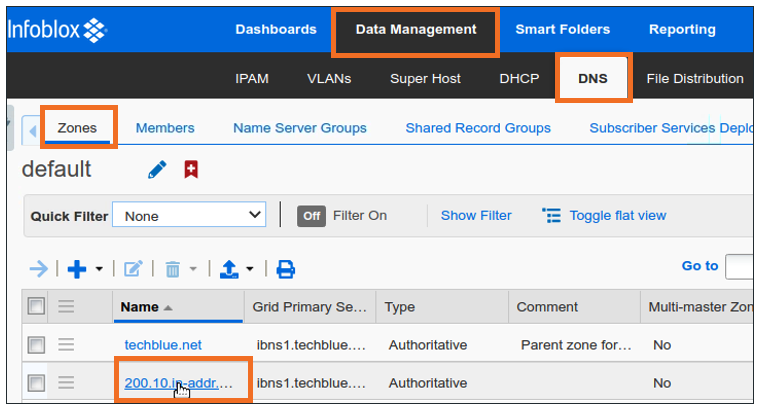Check the techblue.net row checkbox
761x411 pixels.
[x=36, y=345]
